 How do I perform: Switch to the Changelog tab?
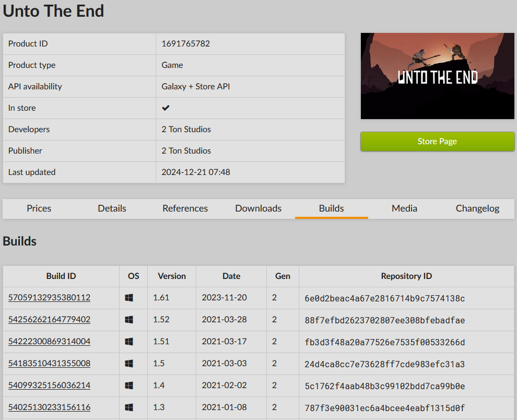(477, 208)
